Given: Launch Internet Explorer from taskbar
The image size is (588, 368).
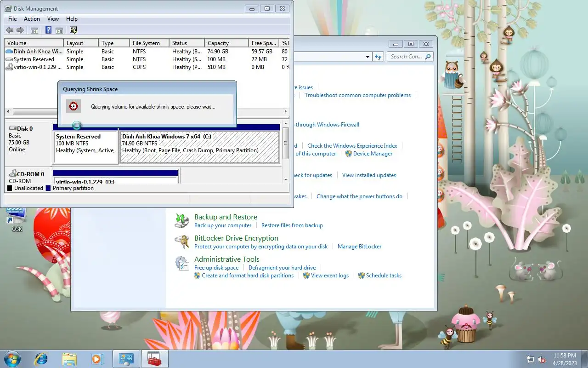Looking at the screenshot, I should tap(41, 359).
